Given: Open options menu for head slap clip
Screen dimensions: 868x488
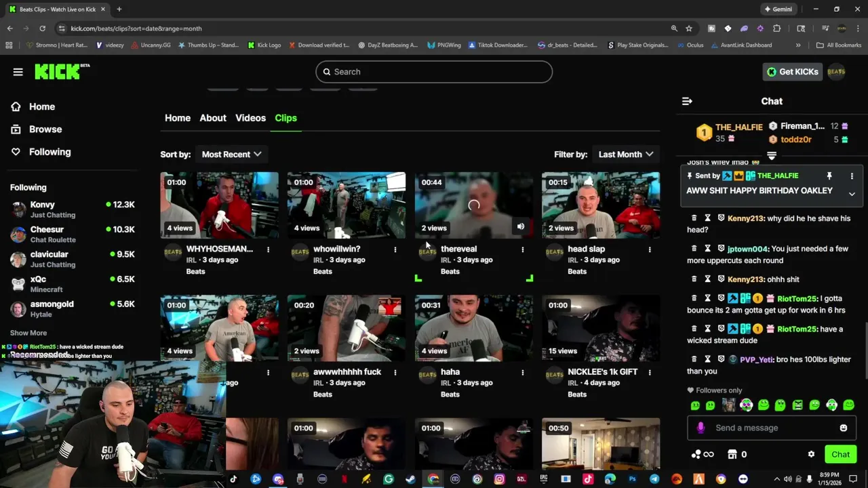Looking at the screenshot, I should [649, 249].
